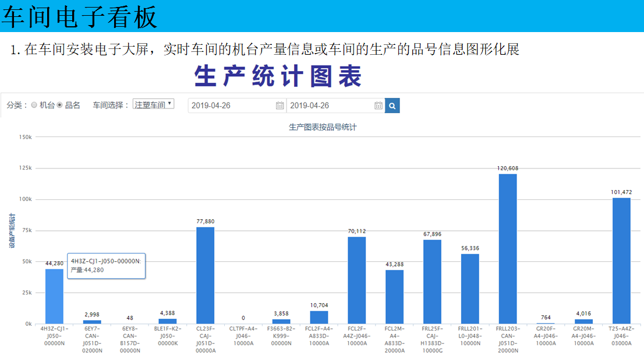The height and width of the screenshot is (362, 644).
Task: Click the 101,472 data label
Action: pos(621,192)
